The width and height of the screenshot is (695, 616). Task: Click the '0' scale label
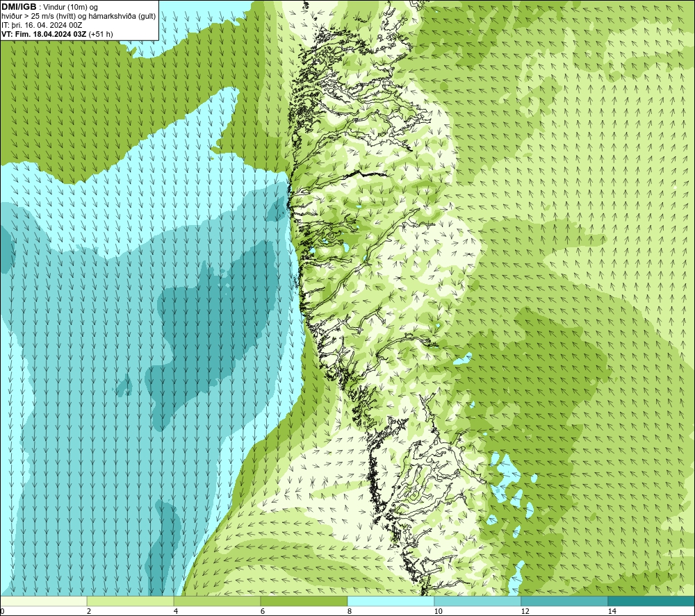[x=2, y=611]
